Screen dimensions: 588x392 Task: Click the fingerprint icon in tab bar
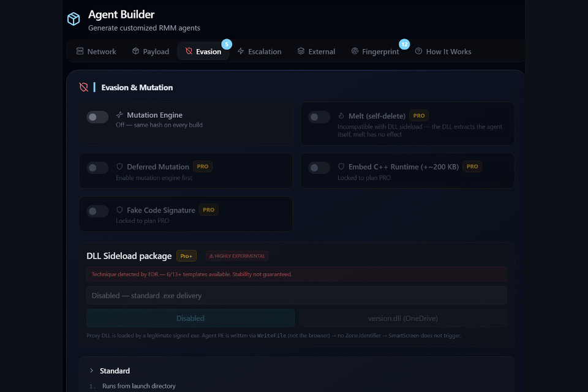pyautogui.click(x=355, y=51)
